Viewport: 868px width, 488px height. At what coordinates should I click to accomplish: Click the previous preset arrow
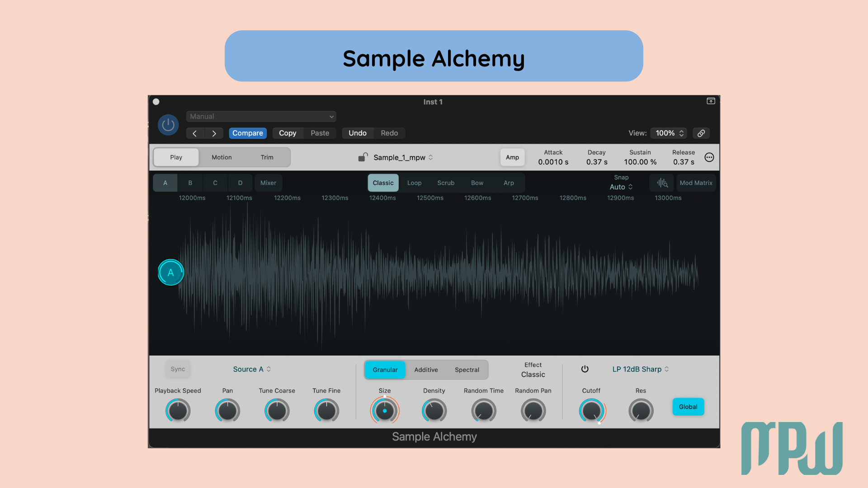pos(195,133)
